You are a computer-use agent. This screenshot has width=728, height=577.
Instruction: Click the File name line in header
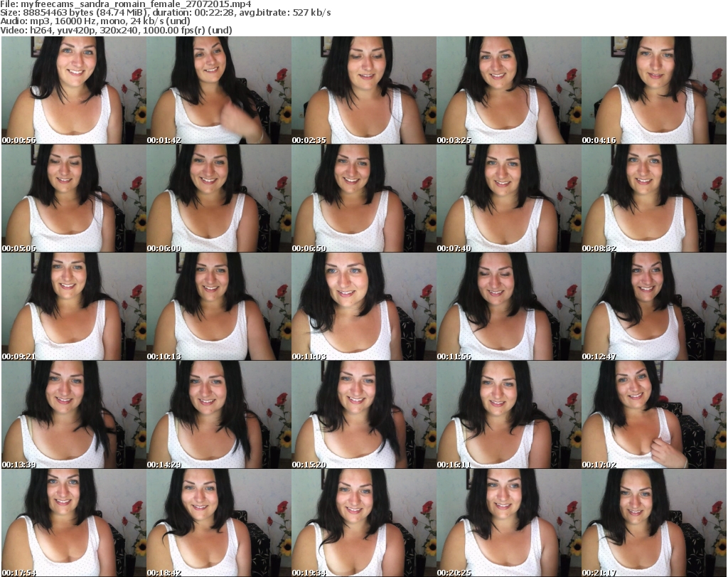coord(126,4)
